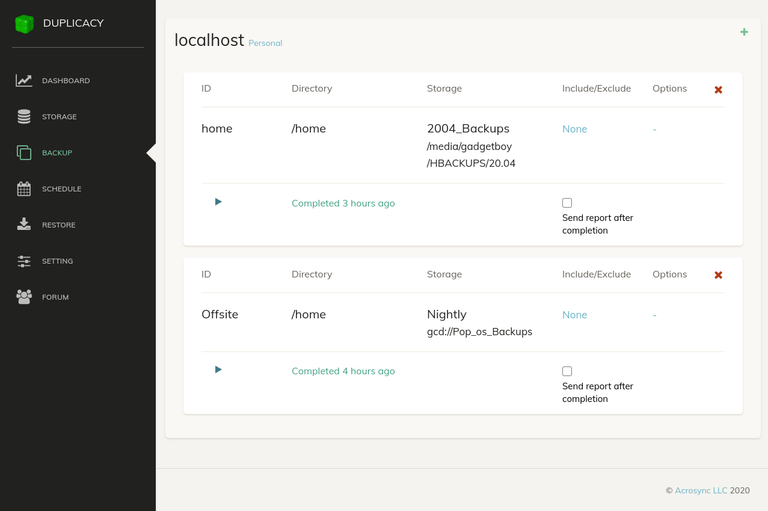Go to Forum menu label
The width and height of the screenshot is (768, 511).
click(x=55, y=297)
